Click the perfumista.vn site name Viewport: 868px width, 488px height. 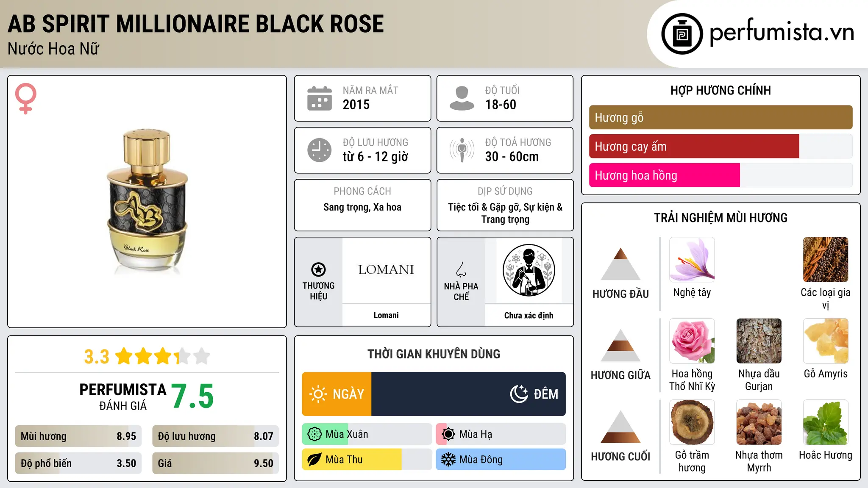[x=782, y=33]
